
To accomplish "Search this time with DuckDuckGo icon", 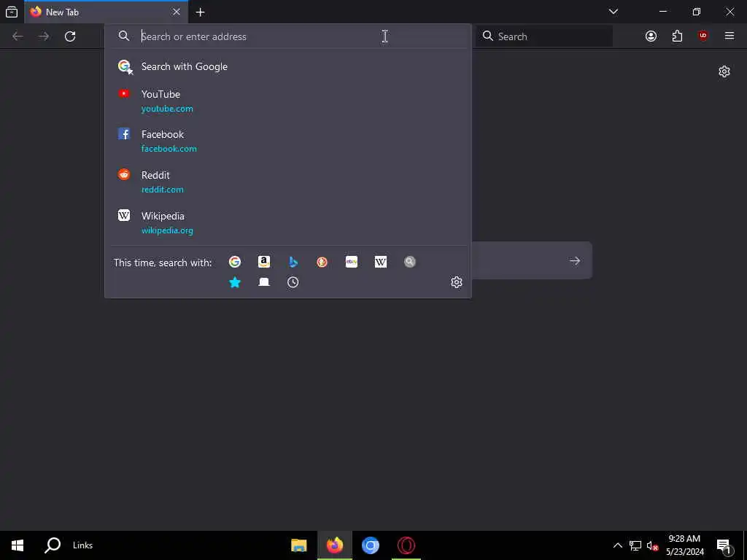I will click(x=322, y=262).
